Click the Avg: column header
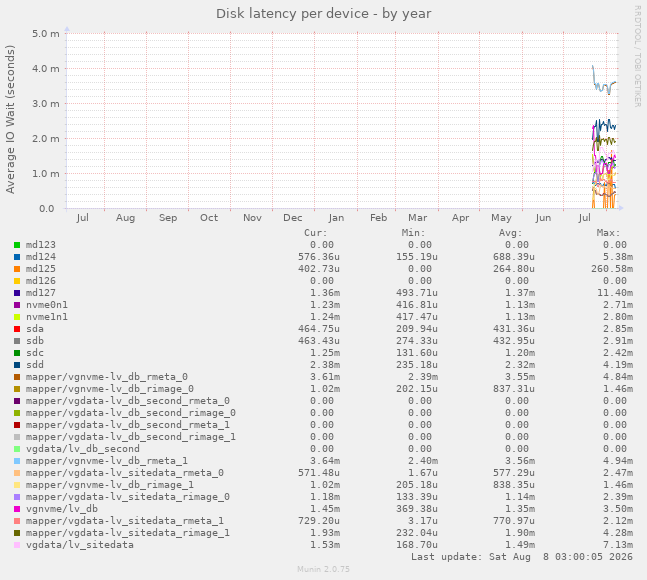647x580 pixels. [x=510, y=233]
